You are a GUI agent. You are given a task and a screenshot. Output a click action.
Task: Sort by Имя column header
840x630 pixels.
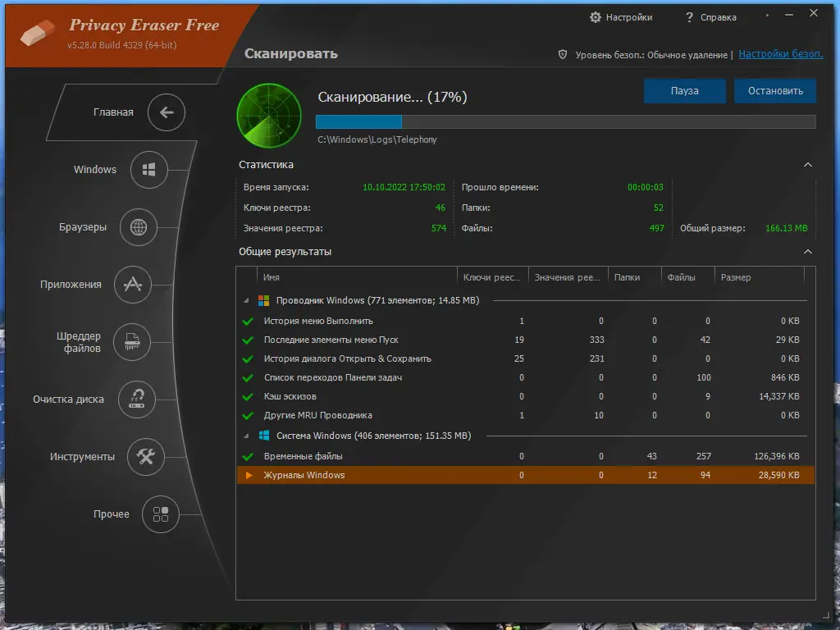(x=357, y=277)
